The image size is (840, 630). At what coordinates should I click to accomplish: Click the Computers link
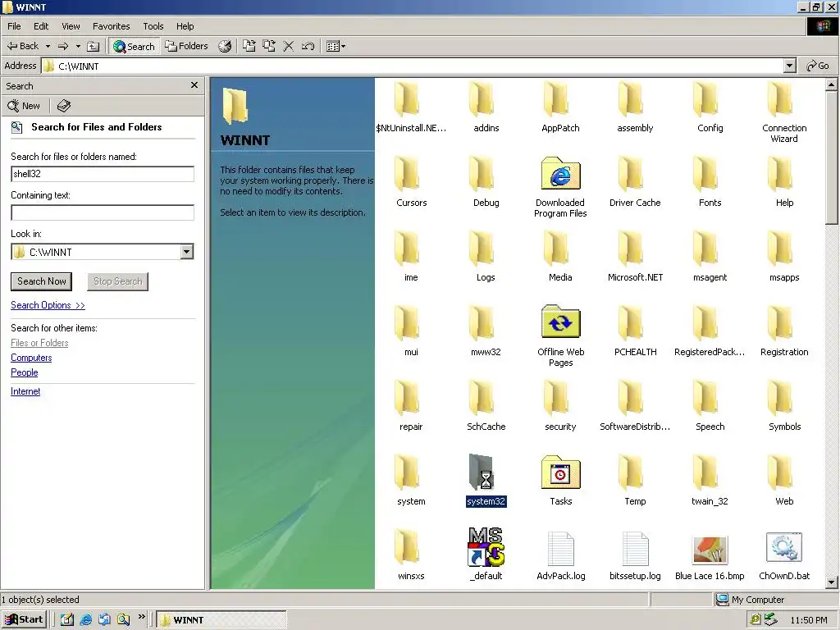point(31,358)
